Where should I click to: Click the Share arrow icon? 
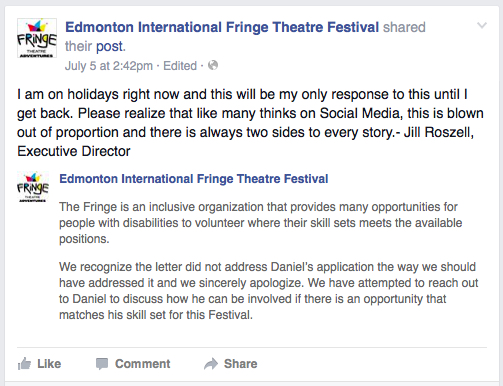(x=211, y=364)
